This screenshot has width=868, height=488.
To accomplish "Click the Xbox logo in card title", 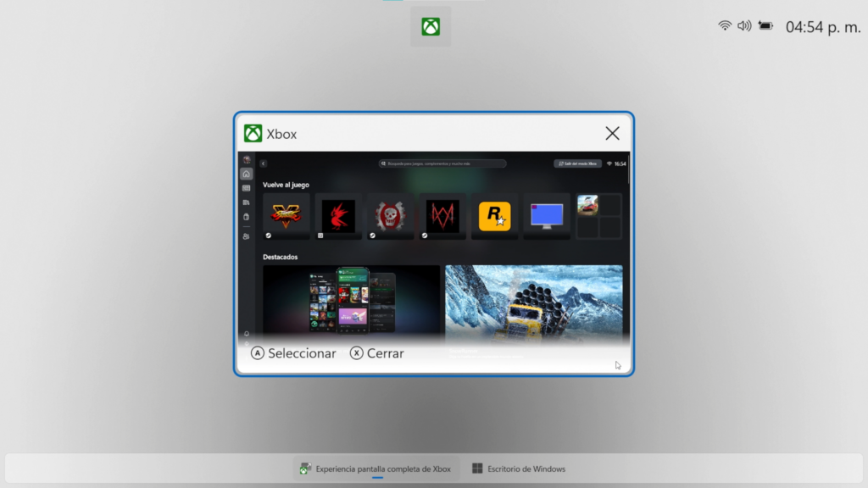I will coord(253,133).
